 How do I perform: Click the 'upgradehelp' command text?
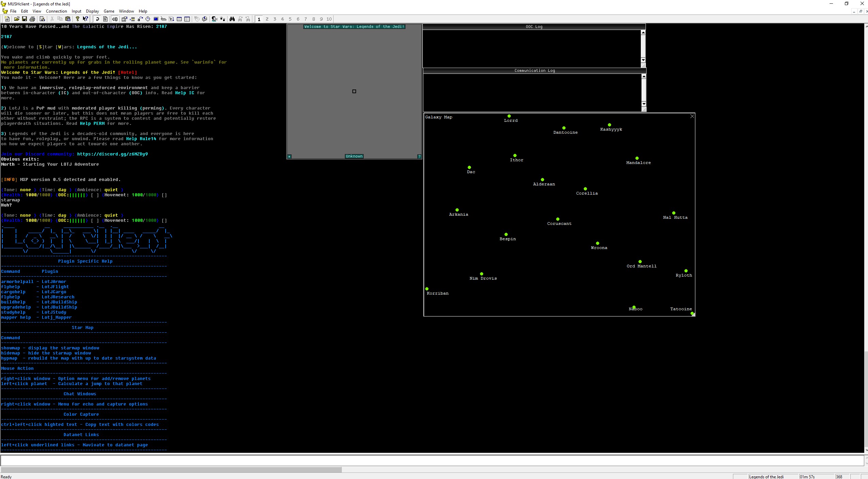16,307
